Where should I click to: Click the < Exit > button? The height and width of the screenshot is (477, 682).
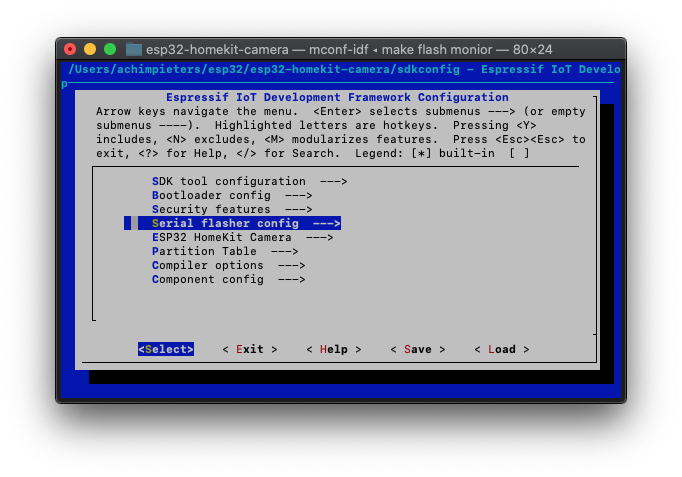[250, 349]
